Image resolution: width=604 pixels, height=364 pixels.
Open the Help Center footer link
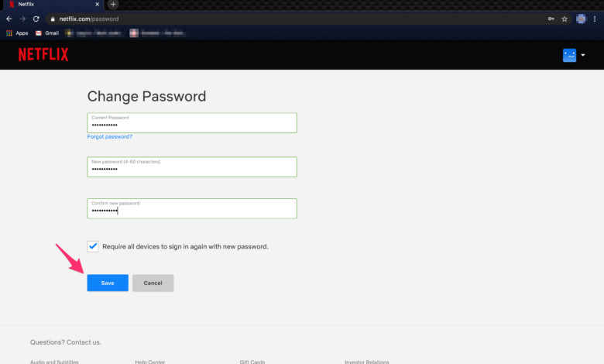(150, 362)
